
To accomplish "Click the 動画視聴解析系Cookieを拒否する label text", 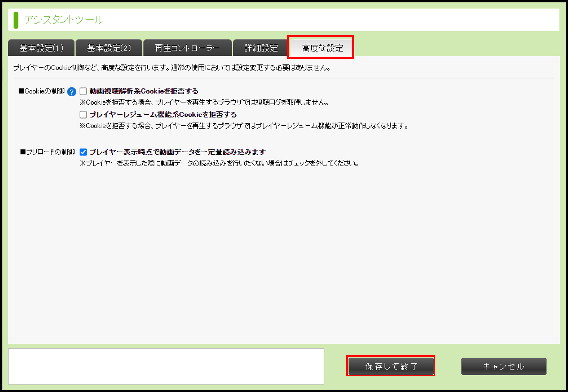I will [144, 91].
